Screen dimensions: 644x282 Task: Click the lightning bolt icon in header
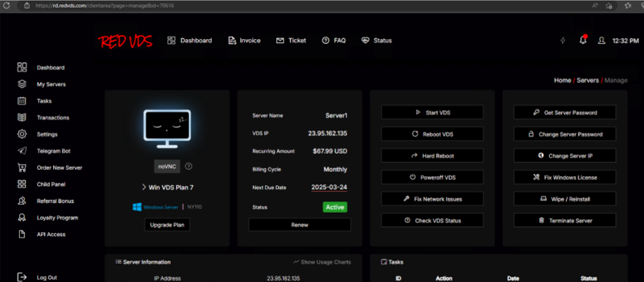563,40
